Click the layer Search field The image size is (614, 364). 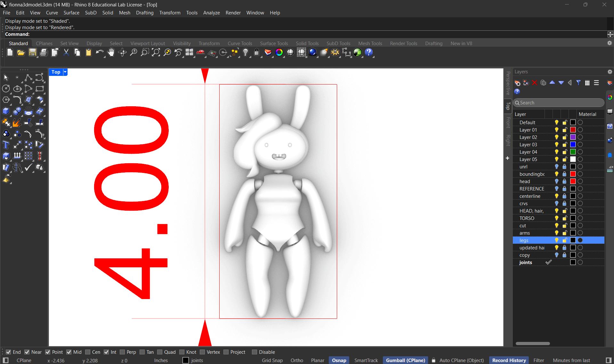(559, 103)
